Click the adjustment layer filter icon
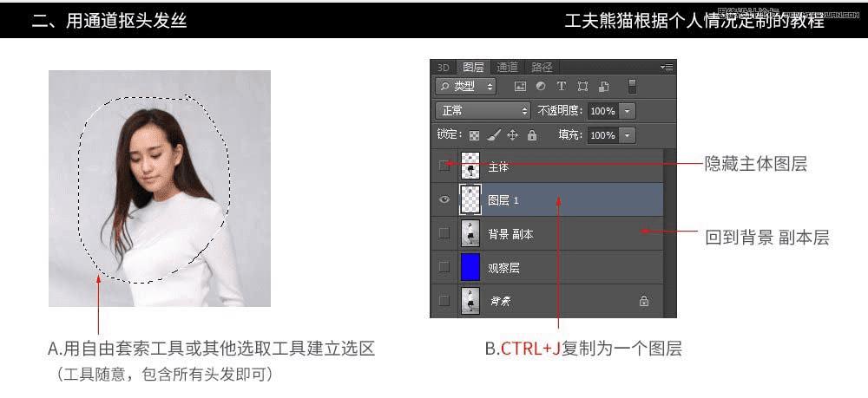Viewport: 868px width, 398px height. [x=541, y=86]
